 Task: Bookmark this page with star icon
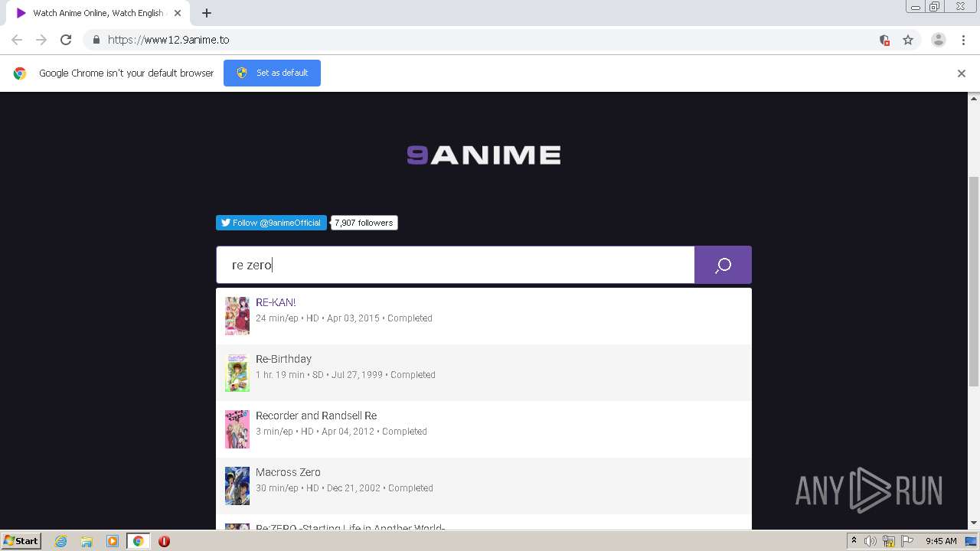pos(908,40)
